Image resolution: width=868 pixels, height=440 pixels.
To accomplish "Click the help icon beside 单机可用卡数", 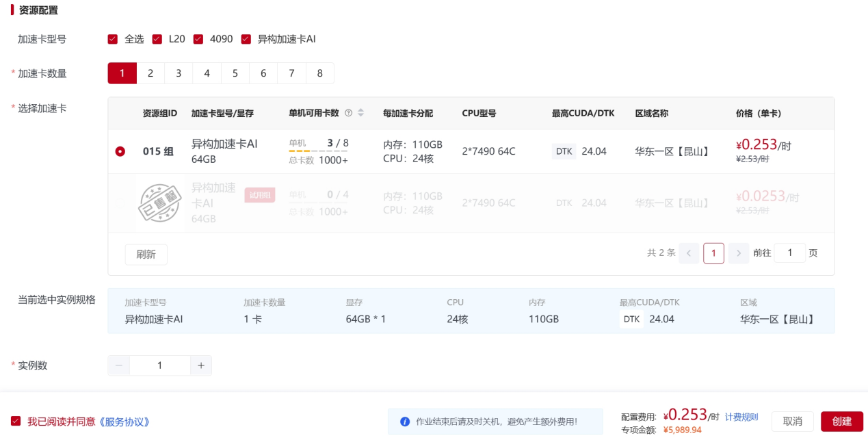I will click(x=348, y=113).
